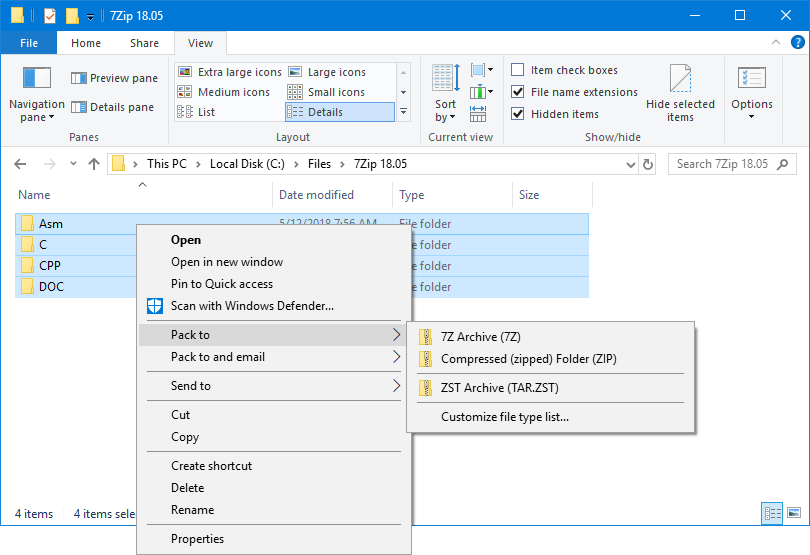Image resolution: width=810 pixels, height=555 pixels.
Task: Open folder Options
Action: coord(752,94)
